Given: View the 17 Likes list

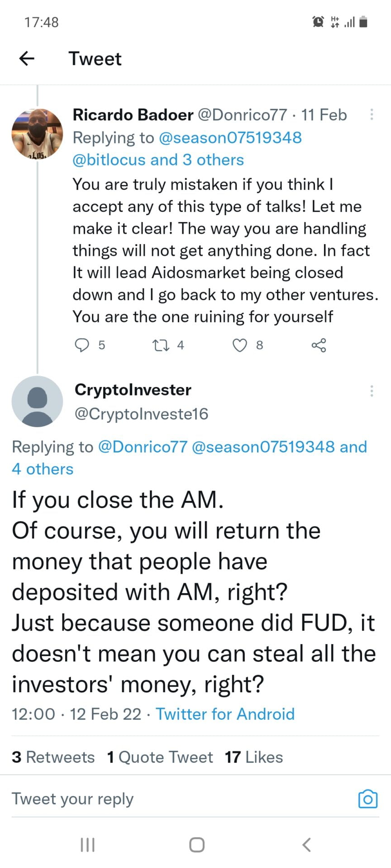Looking at the screenshot, I should pos(254,757).
